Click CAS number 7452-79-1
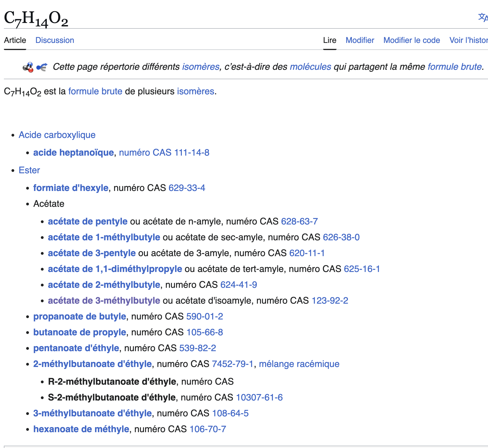Screen dimensions: 488x448 233,364
